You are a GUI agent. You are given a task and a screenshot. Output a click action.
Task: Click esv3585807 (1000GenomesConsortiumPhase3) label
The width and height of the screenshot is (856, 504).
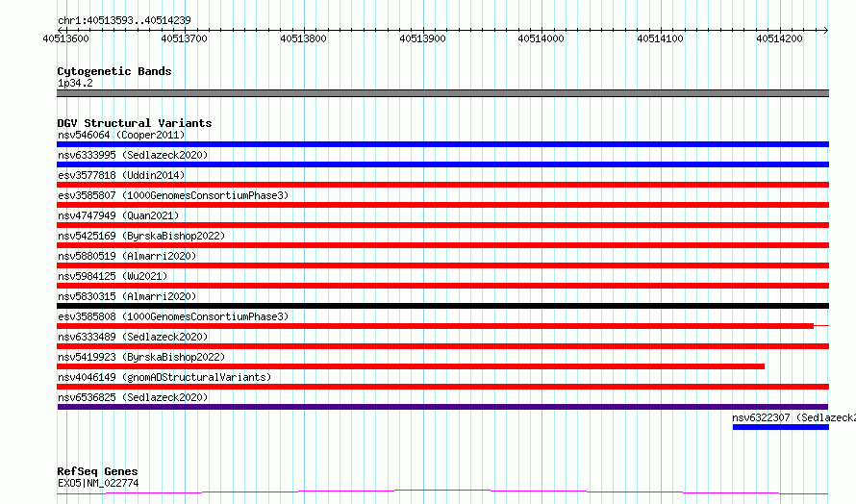(x=173, y=195)
